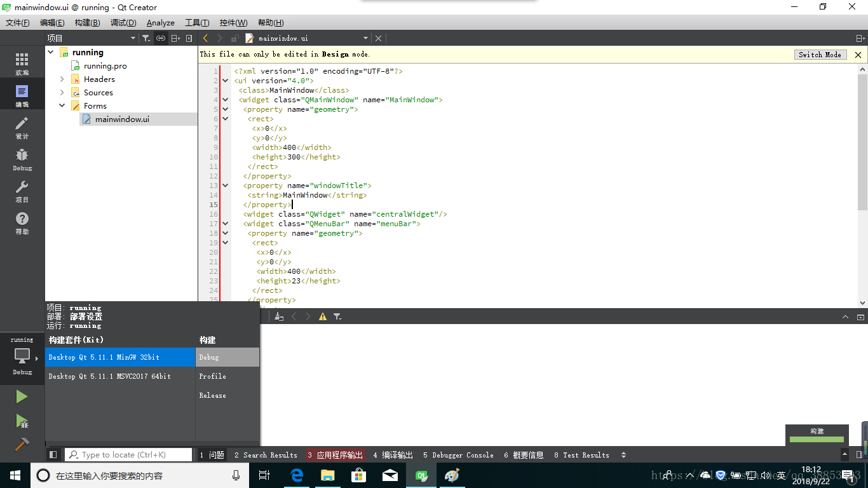Click the filter tree funnel icon

pos(146,38)
